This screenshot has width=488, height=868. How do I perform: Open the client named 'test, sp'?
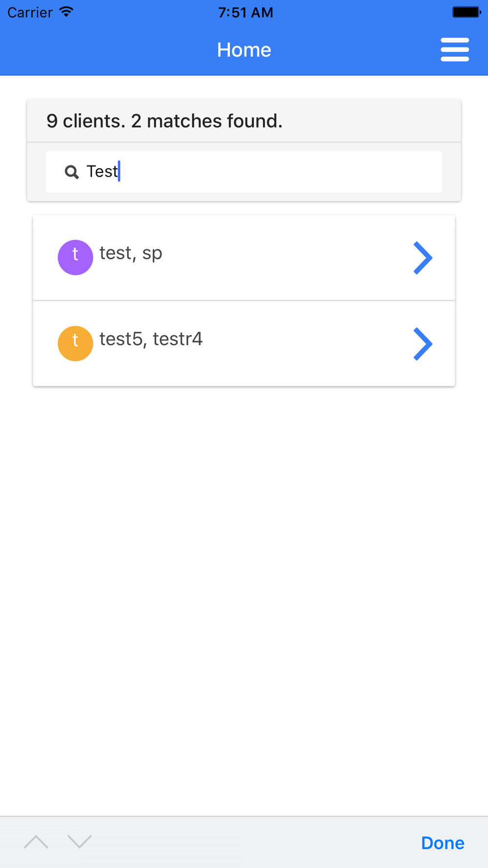[131, 253]
